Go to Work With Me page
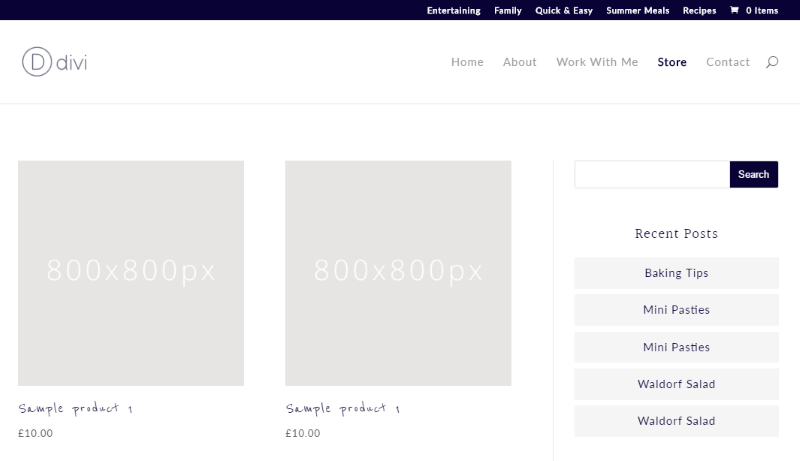Image resolution: width=800 pixels, height=461 pixels. coord(597,62)
